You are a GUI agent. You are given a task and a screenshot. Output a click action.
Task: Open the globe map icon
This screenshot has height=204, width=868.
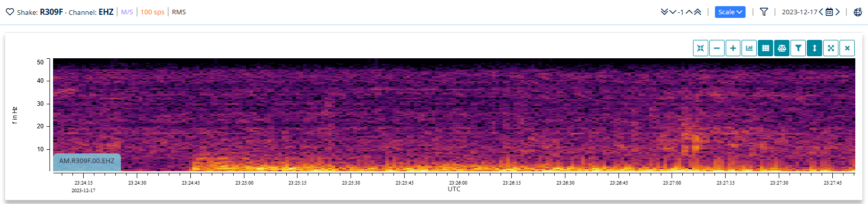[x=858, y=12]
